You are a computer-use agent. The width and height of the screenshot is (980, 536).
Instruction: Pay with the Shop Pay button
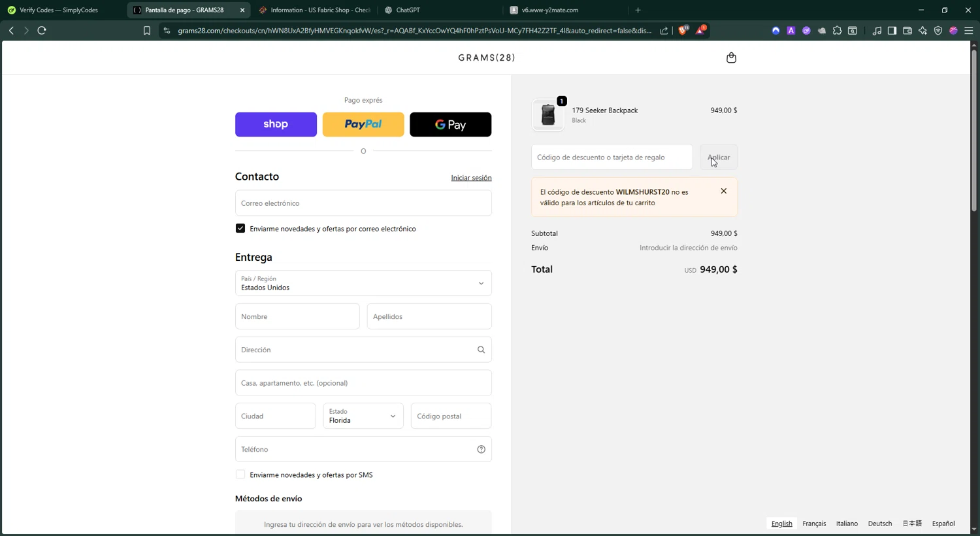click(x=276, y=124)
